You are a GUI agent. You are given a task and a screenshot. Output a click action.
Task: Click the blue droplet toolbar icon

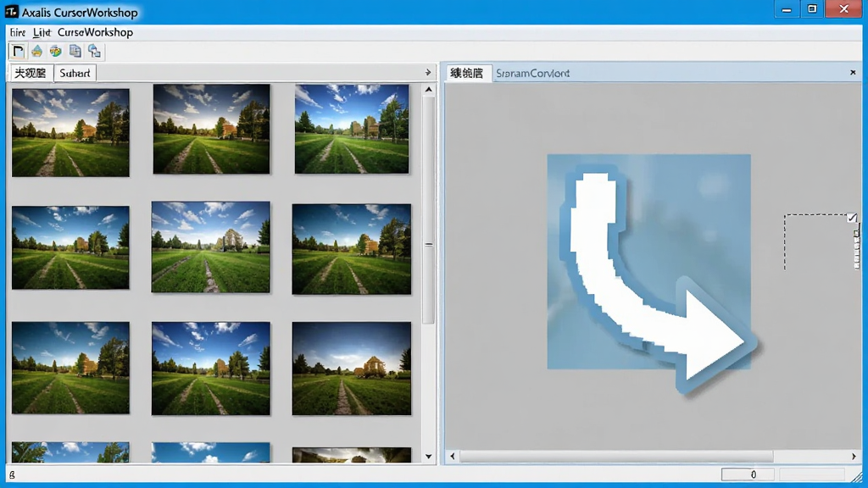pos(36,52)
